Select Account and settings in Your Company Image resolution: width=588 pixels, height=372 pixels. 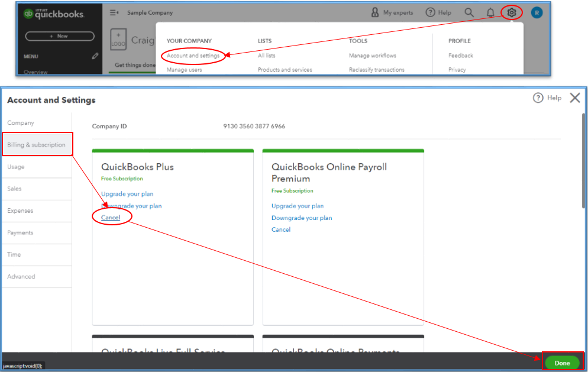[x=193, y=56]
